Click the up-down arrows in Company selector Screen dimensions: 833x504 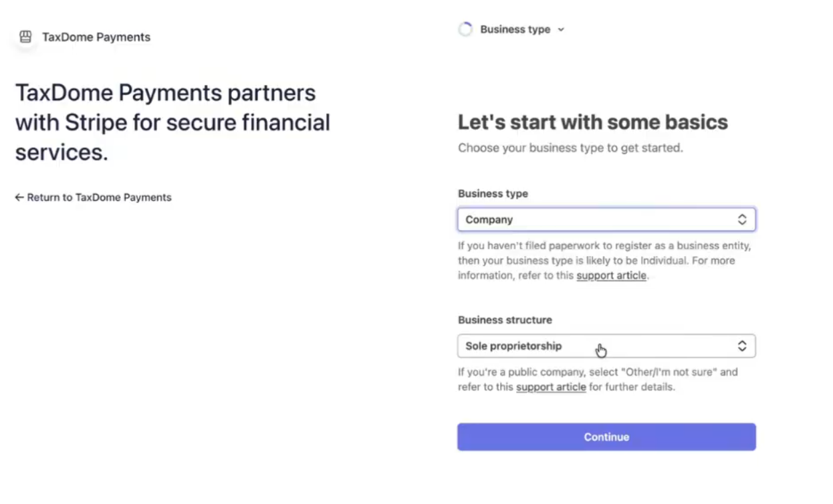click(x=742, y=220)
